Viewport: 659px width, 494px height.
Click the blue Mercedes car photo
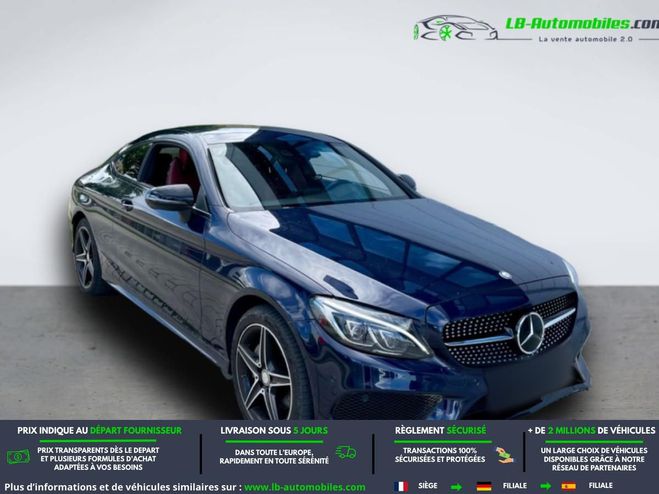click(330, 272)
